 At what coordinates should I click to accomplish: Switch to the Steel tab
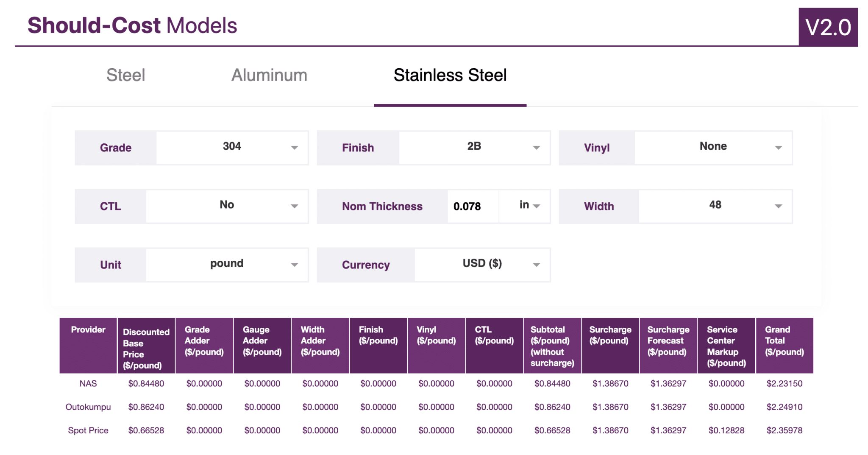point(126,75)
